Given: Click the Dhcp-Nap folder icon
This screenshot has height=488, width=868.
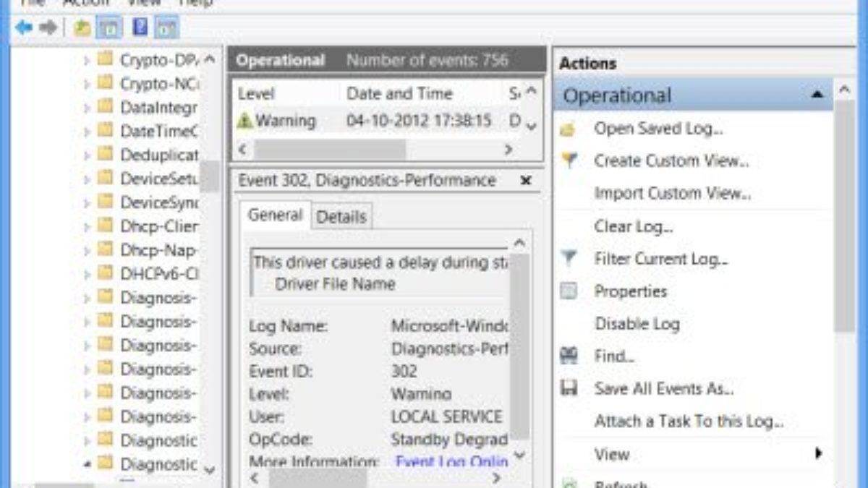Looking at the screenshot, I should pyautogui.click(x=106, y=250).
